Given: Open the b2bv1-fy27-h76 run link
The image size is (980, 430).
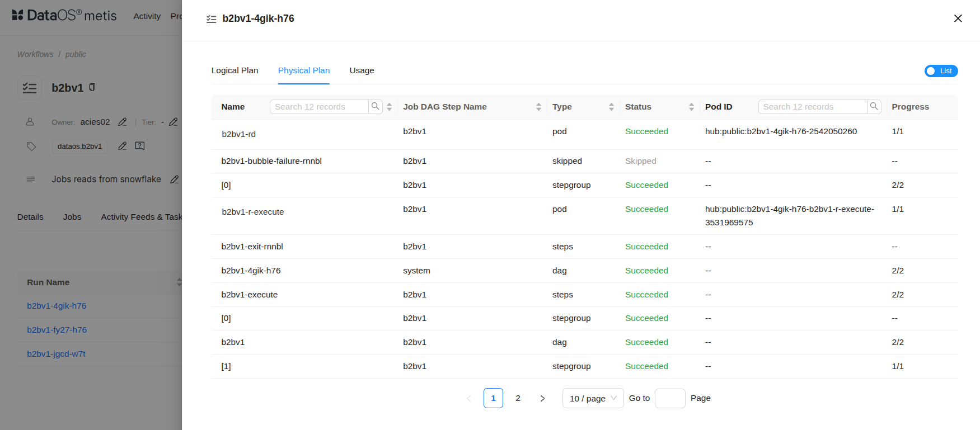Looking at the screenshot, I should click(x=57, y=330).
